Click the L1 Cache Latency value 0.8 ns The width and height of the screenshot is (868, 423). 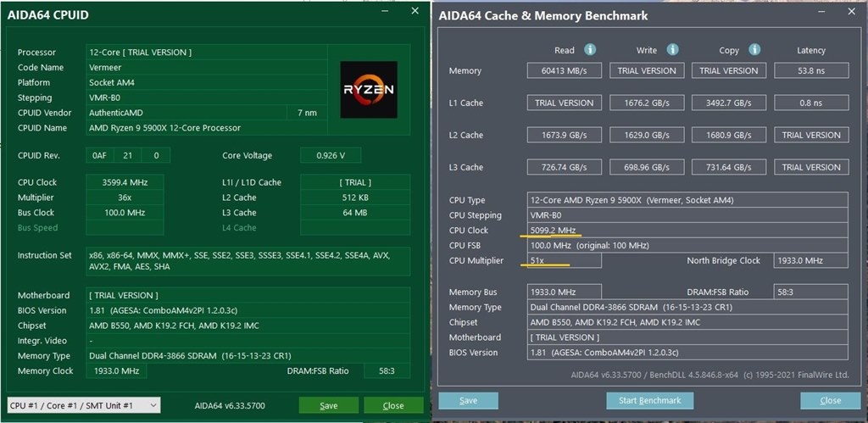[x=811, y=103]
